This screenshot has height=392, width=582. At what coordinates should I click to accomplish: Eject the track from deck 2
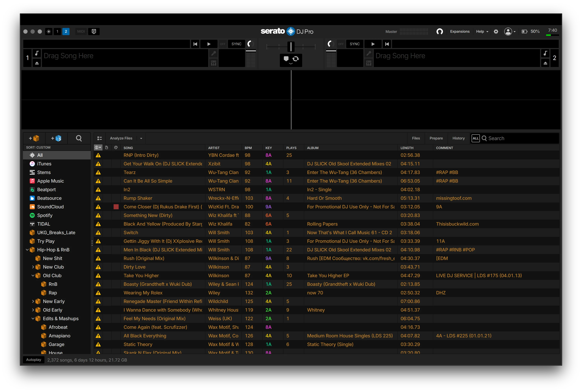[545, 63]
